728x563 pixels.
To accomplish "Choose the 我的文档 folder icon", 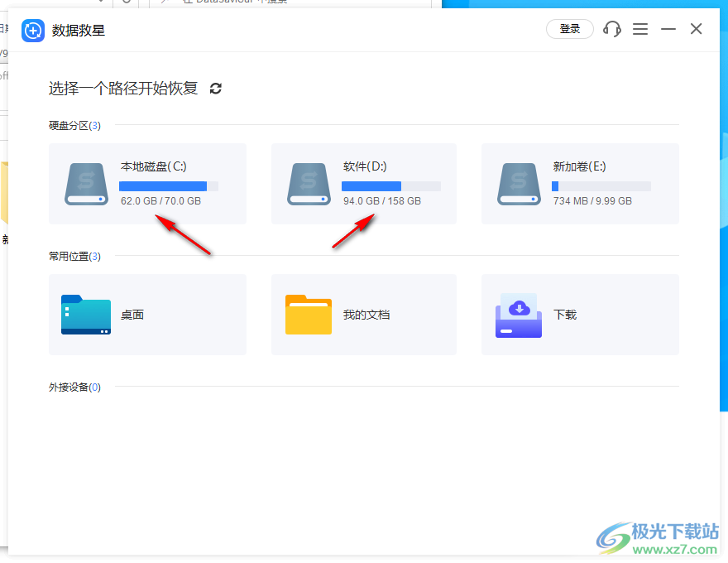I will [309, 315].
